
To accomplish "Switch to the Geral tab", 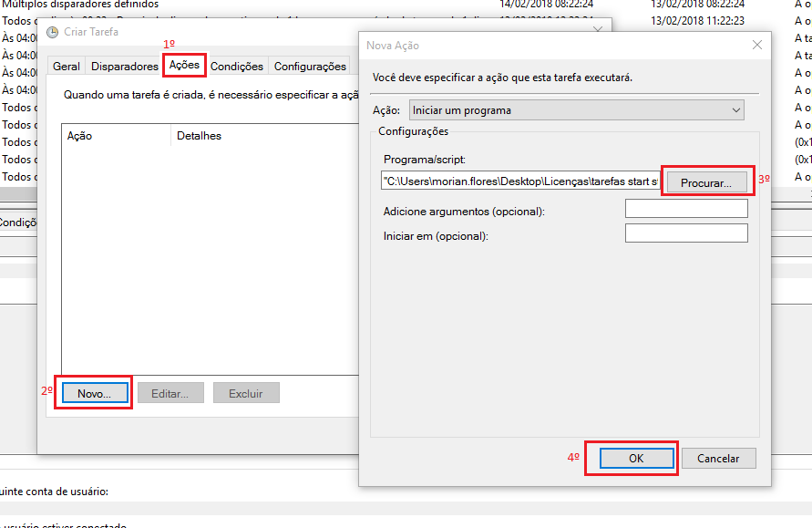I will tap(66, 67).
